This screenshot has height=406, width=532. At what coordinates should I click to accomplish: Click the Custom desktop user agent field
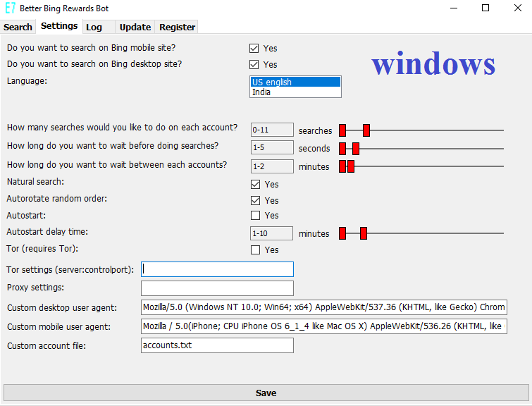[323, 308]
